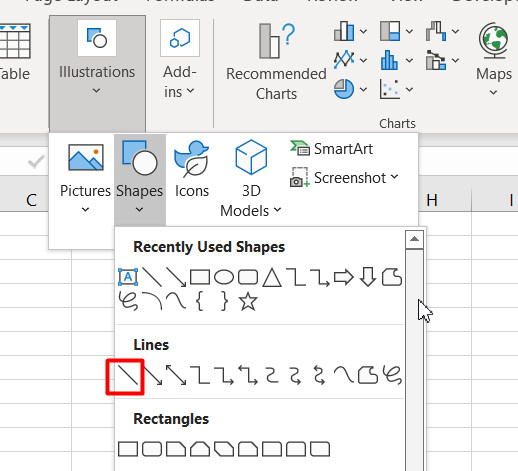The width and height of the screenshot is (518, 471).
Task: Pick the Left Brace shape
Action: coord(200,302)
